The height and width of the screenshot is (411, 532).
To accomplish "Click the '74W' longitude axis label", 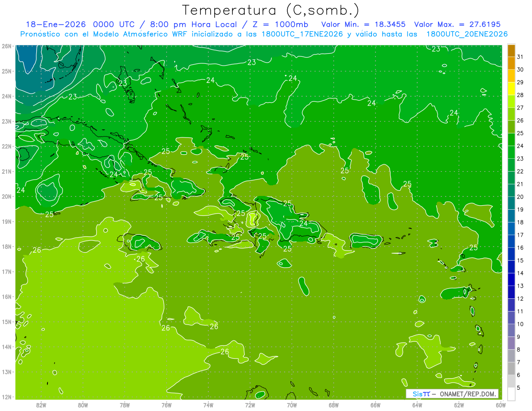I will coord(208,405).
